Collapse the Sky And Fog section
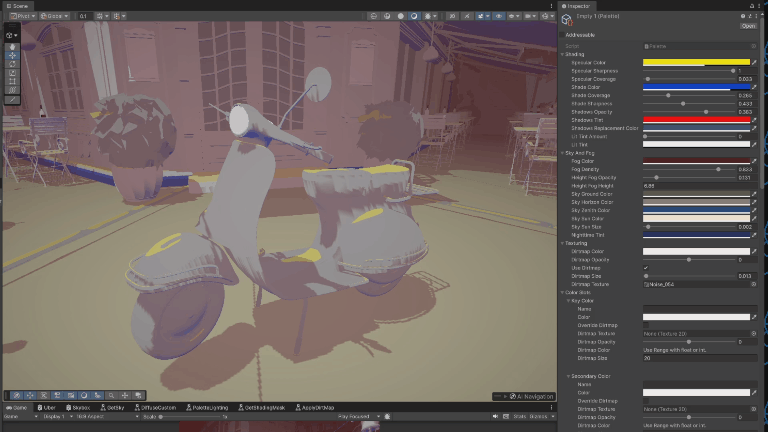Screen dimensions: 768x432 point(562,153)
